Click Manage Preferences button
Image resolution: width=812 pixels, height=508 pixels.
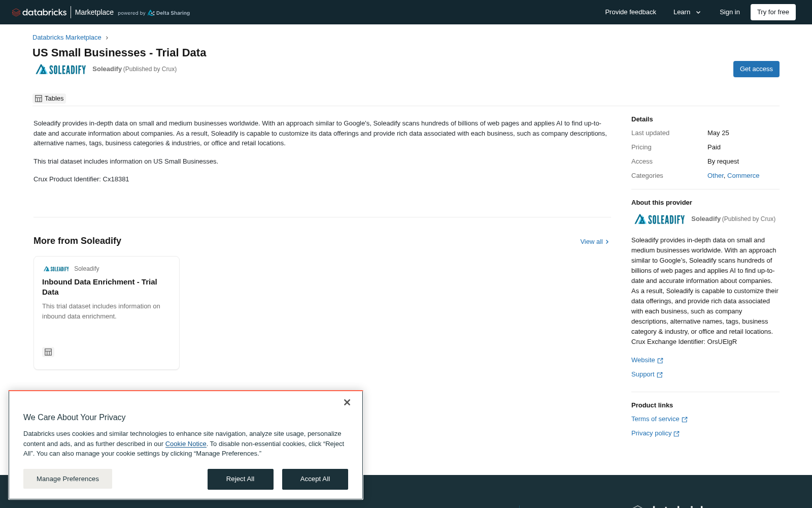tap(67, 479)
